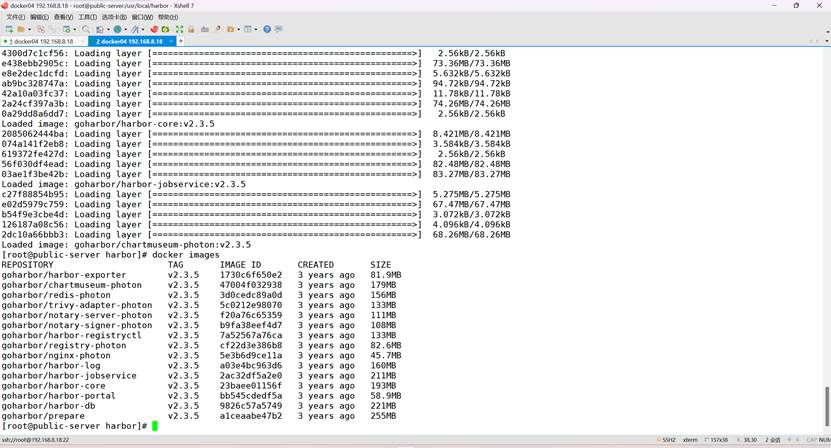Expand the toolbar overflow arrow at far right

tap(827, 31)
